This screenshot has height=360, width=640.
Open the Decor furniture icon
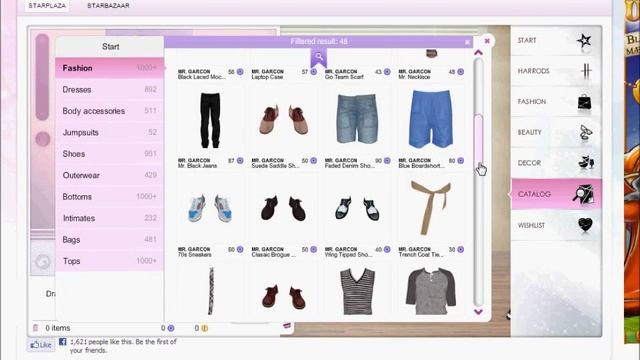[586, 162]
